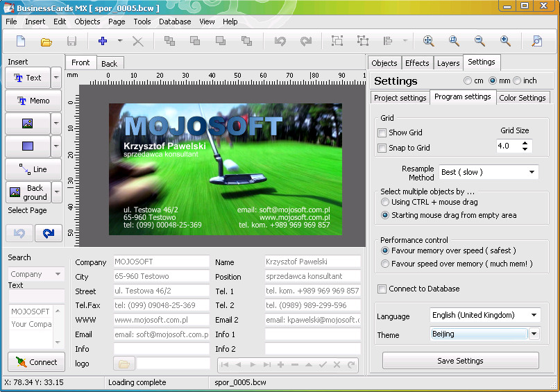Viewport: 560px width, 392px height.
Task: Click the Memo insert button
Action: coord(33,101)
